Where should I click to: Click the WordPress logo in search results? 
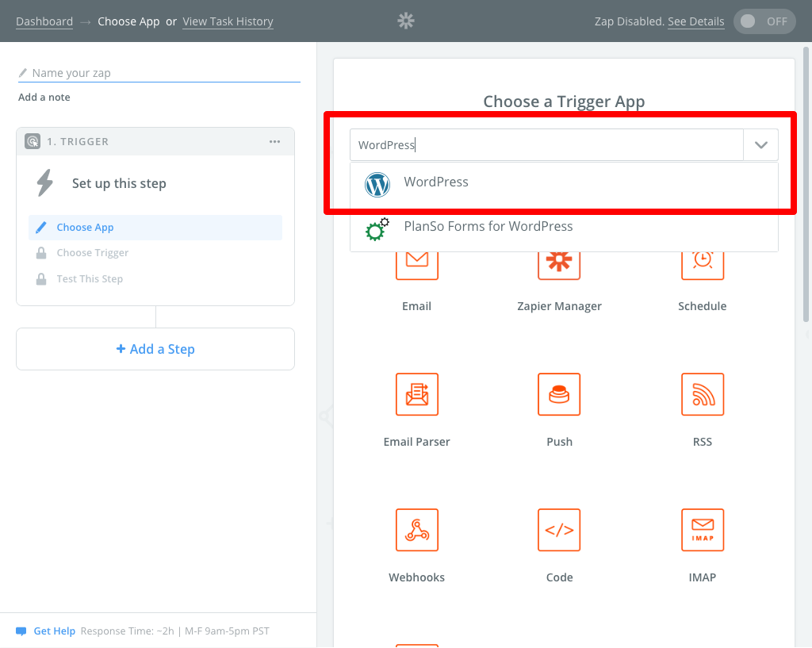click(x=377, y=184)
